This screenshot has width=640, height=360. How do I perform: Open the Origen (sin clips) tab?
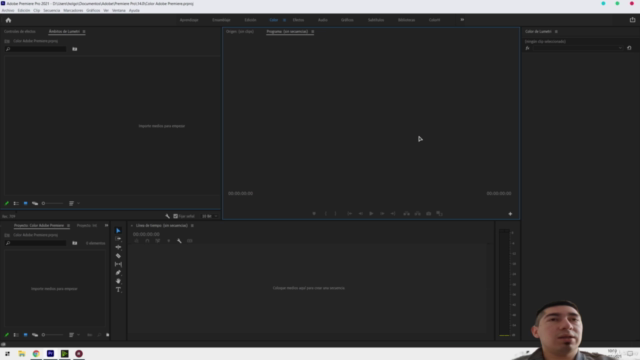240,31
